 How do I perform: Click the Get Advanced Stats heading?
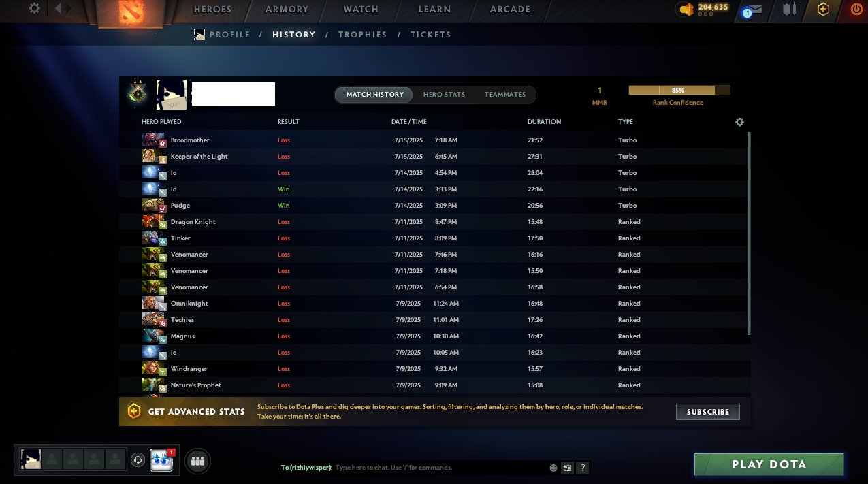pos(197,412)
